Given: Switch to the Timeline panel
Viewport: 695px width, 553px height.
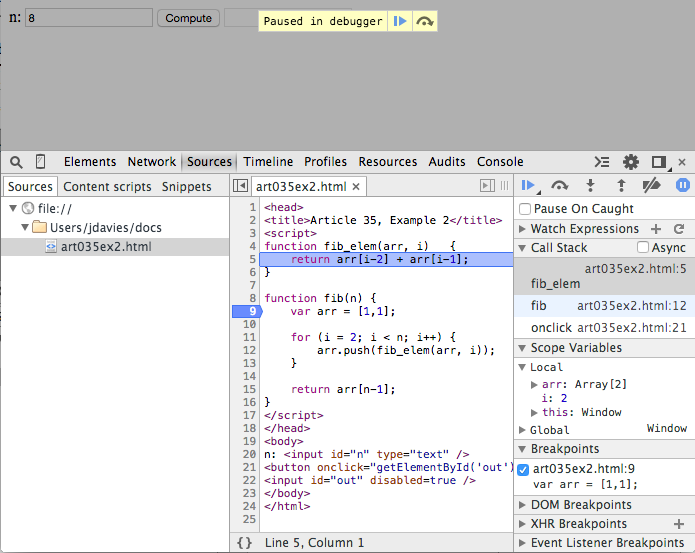Looking at the screenshot, I should [268, 162].
